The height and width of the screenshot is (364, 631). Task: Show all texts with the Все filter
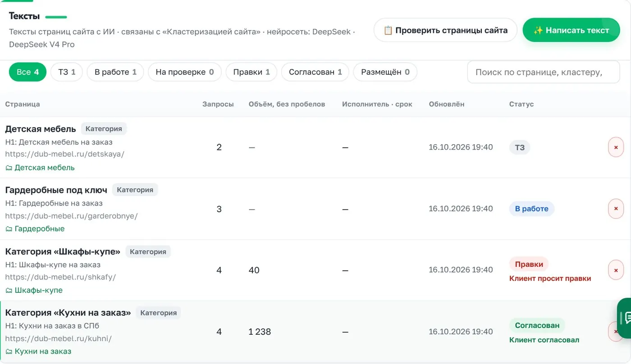pos(27,72)
